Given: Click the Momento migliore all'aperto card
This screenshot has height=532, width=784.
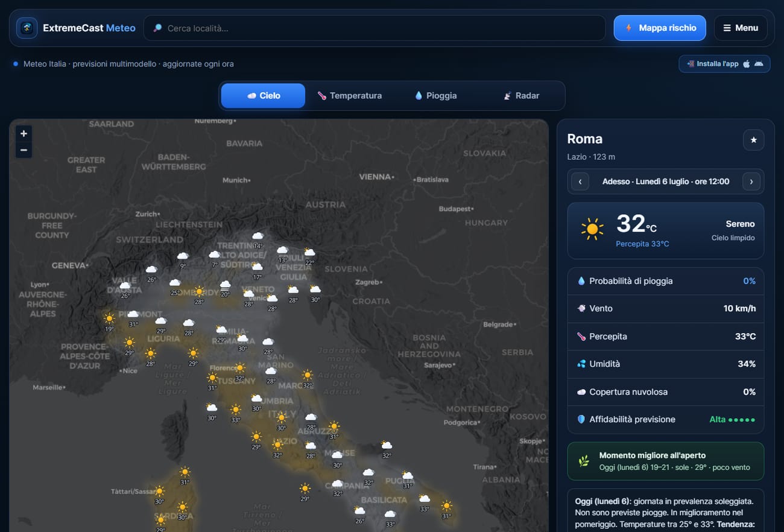Looking at the screenshot, I should tap(666, 461).
